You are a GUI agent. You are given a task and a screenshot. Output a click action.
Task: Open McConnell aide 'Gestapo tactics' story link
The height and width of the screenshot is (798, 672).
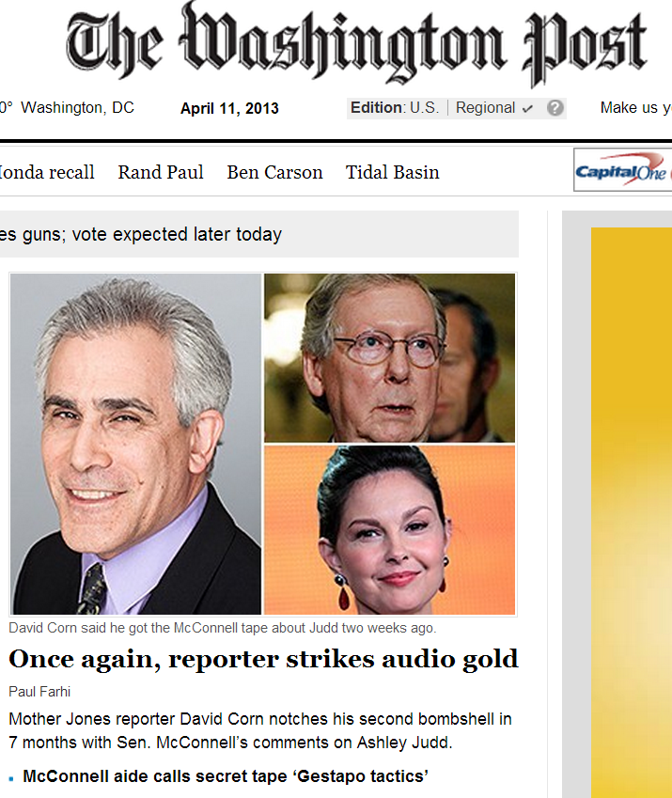(x=226, y=776)
